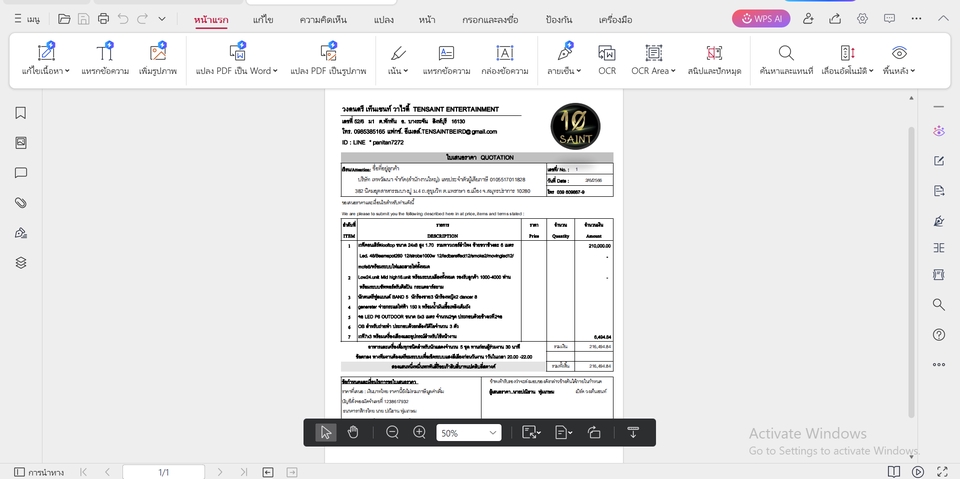Open the หน้า tab
Viewport: 960px width, 479px height.
pos(427,20)
